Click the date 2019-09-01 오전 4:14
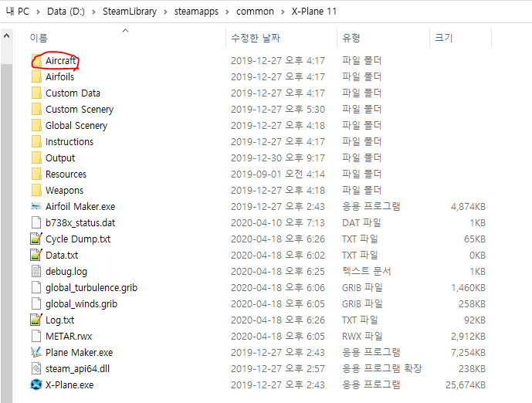Image resolution: width=532 pixels, height=403 pixels. [278, 174]
